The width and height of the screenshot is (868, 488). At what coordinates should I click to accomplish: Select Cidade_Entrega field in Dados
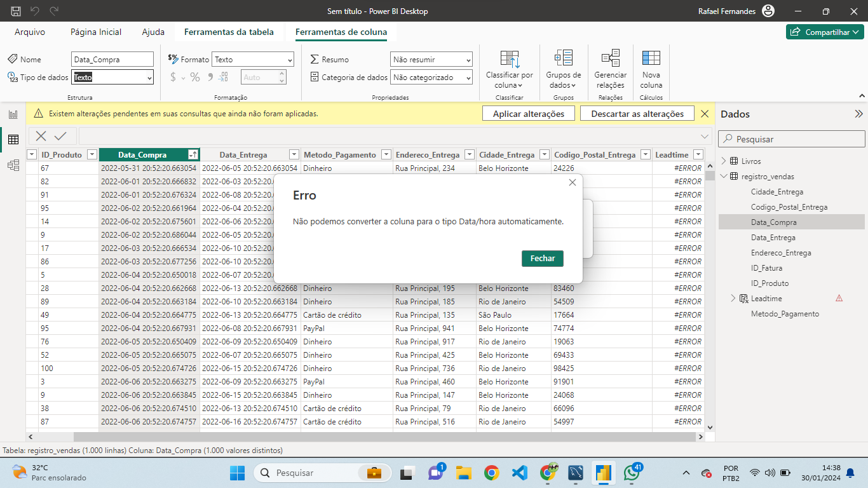[x=777, y=192]
